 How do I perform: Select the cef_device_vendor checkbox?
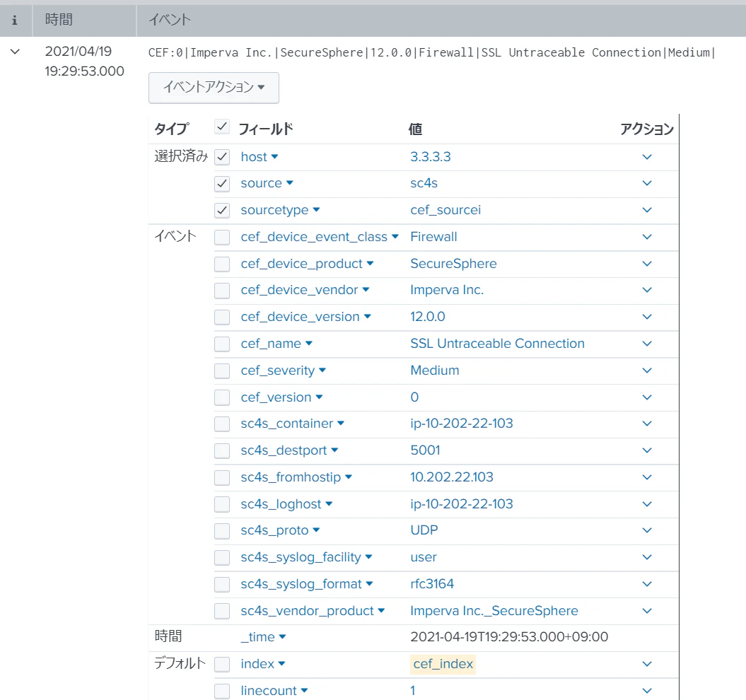point(222,291)
